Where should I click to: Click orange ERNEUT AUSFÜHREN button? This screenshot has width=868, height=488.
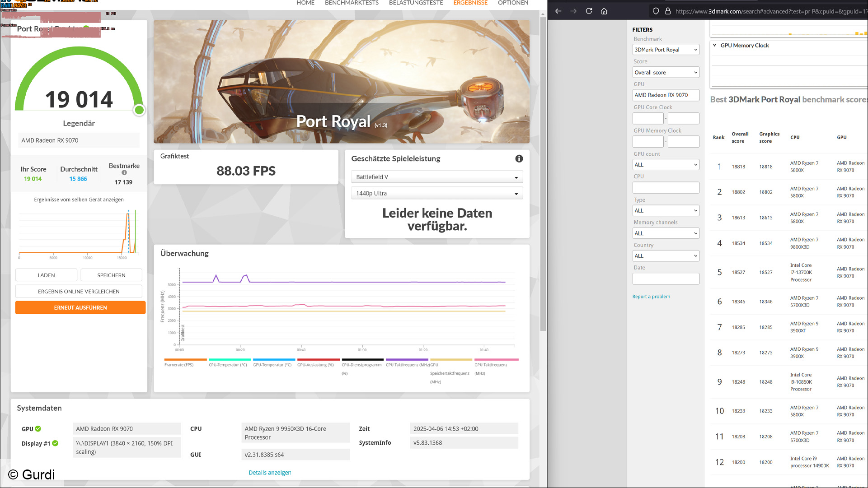pos(80,307)
